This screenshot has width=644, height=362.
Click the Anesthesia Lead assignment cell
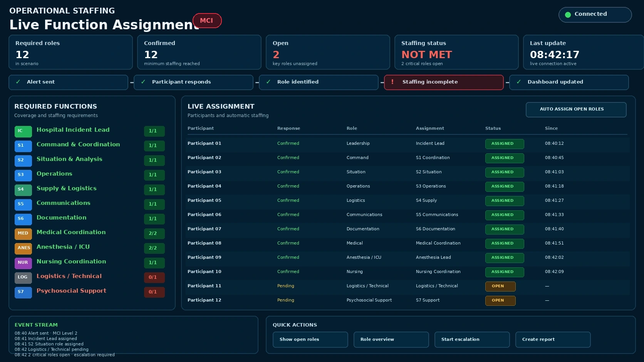[433, 258]
